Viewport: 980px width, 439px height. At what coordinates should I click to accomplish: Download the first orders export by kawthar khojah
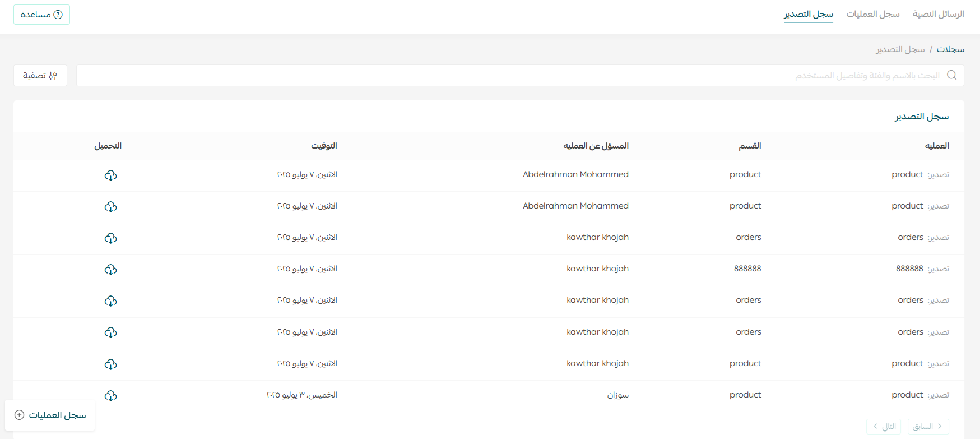point(110,238)
